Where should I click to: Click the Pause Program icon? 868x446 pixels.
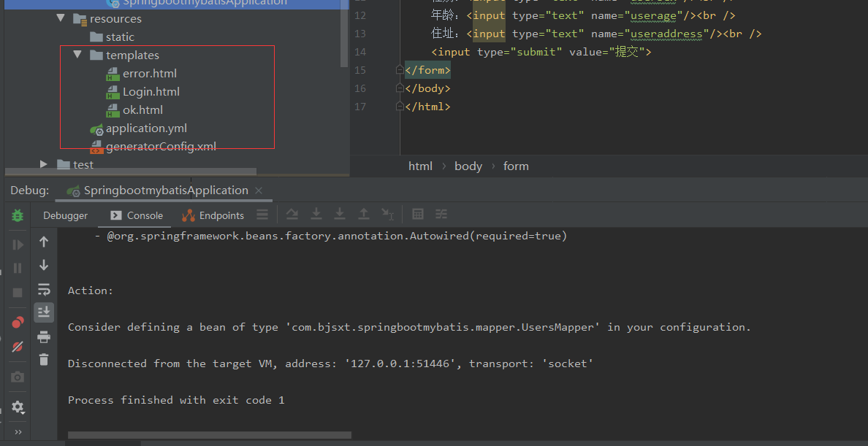[18, 269]
